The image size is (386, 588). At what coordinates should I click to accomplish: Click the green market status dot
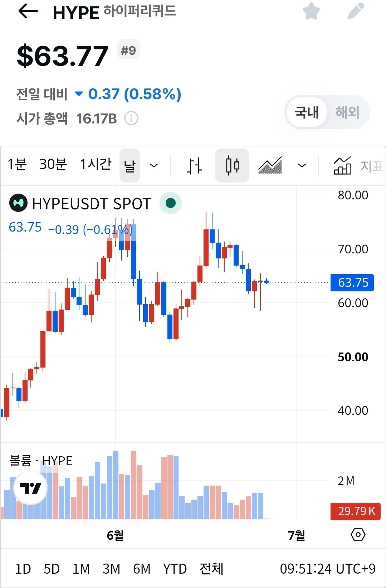coord(171,203)
